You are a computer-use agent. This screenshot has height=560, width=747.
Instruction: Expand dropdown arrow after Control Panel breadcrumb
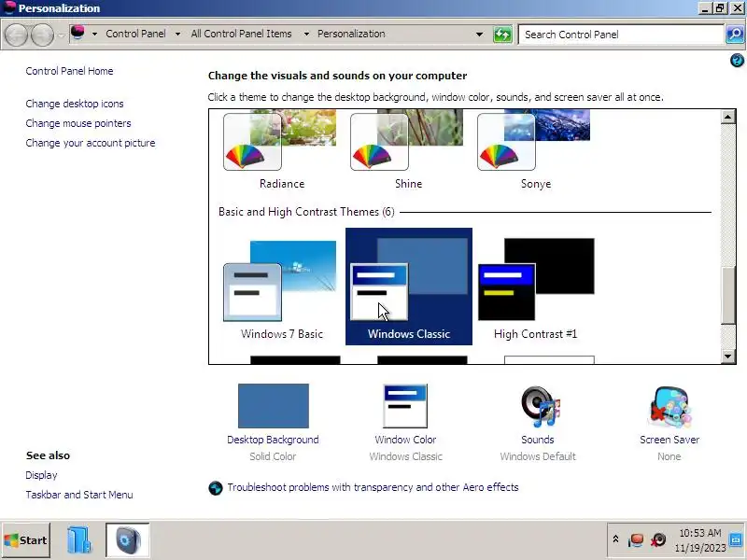point(177,34)
